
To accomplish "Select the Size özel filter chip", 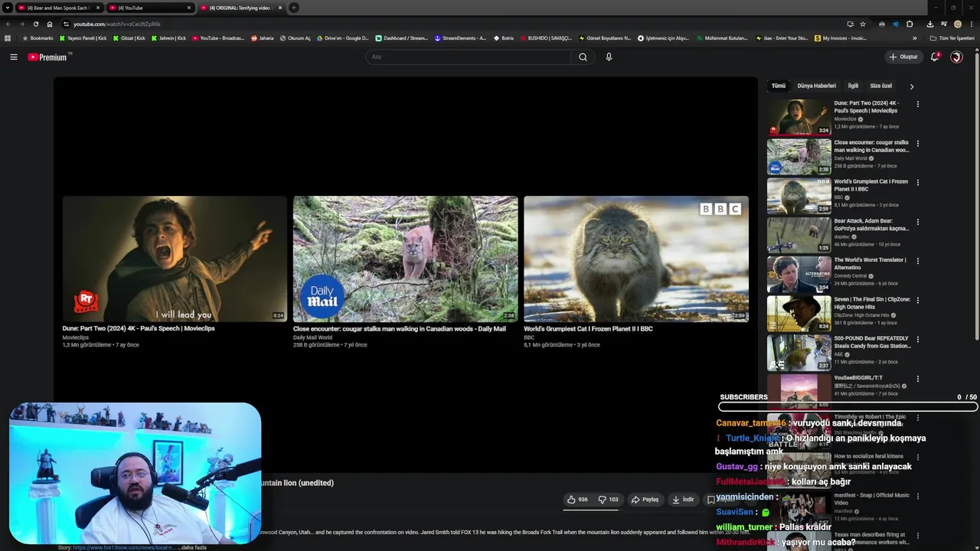I will [x=880, y=86].
